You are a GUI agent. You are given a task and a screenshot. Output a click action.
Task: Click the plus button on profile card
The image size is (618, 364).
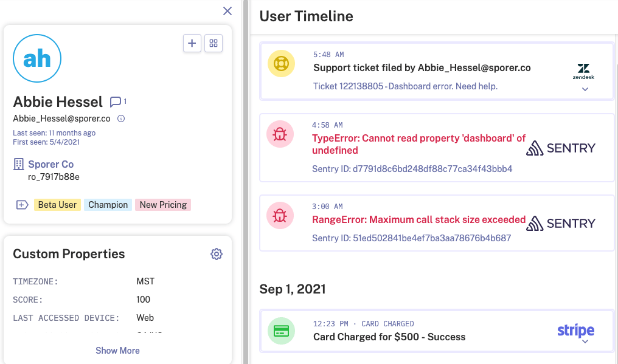[192, 43]
